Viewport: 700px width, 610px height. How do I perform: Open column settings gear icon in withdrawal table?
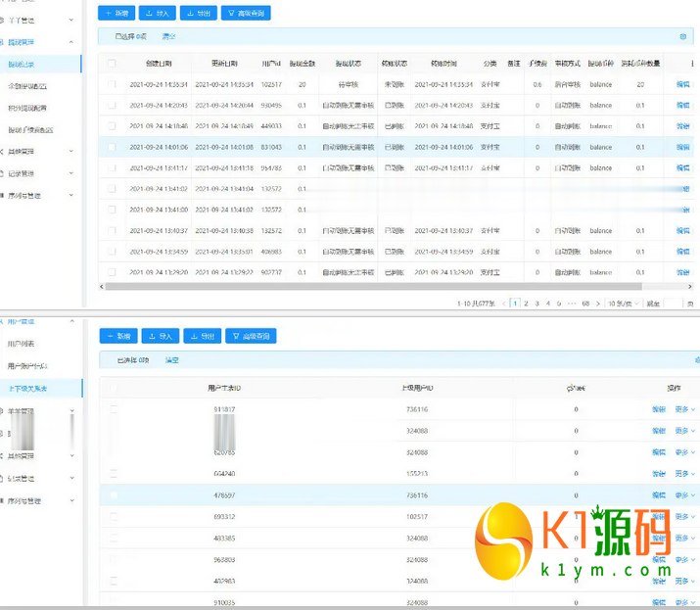tap(682, 36)
